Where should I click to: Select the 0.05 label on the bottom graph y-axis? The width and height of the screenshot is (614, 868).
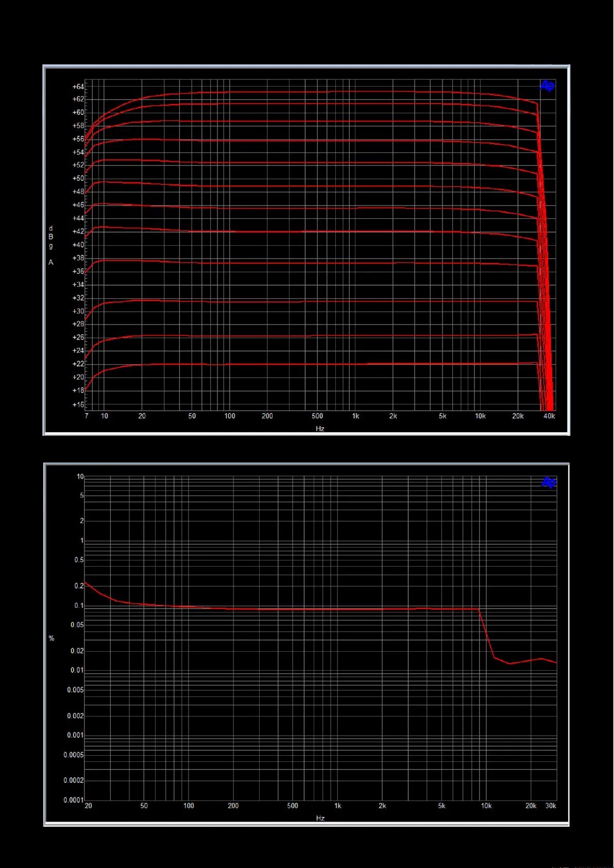77,625
